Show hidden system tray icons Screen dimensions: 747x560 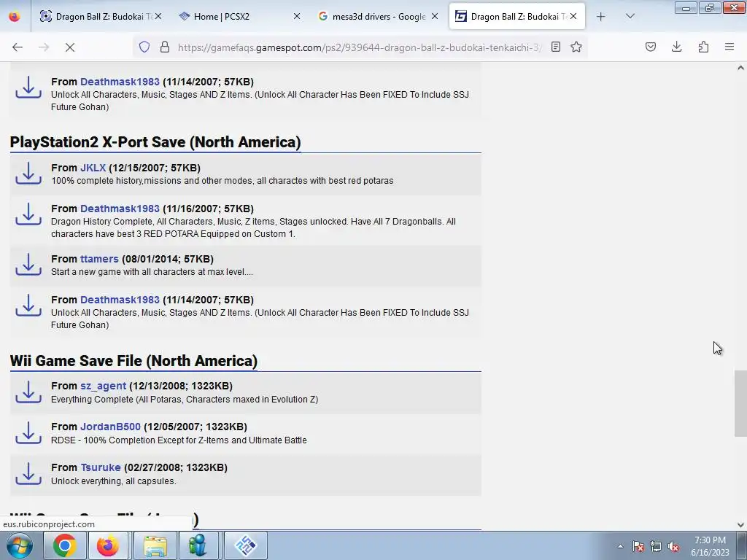coord(620,546)
